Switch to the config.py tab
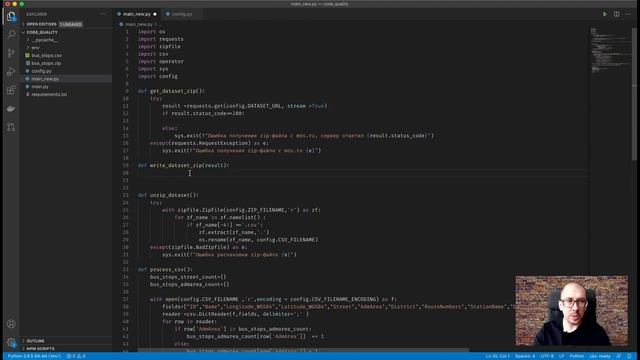The width and height of the screenshot is (640, 360). pyautogui.click(x=181, y=14)
